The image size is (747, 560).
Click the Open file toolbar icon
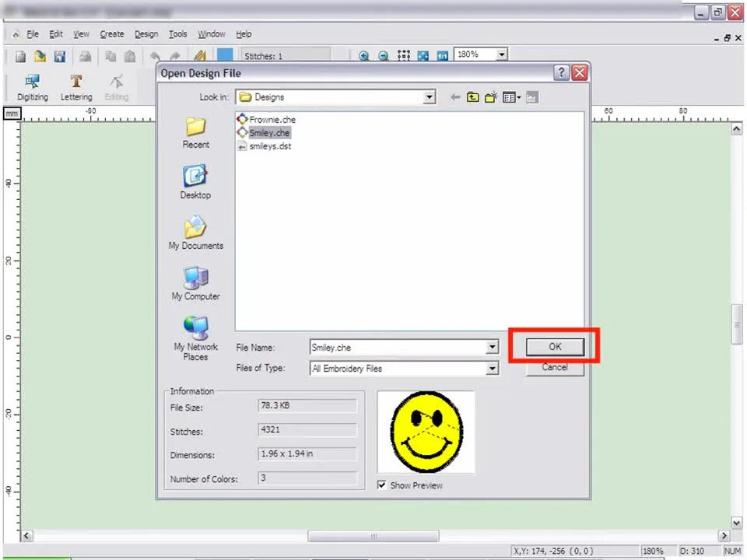pyautogui.click(x=40, y=57)
